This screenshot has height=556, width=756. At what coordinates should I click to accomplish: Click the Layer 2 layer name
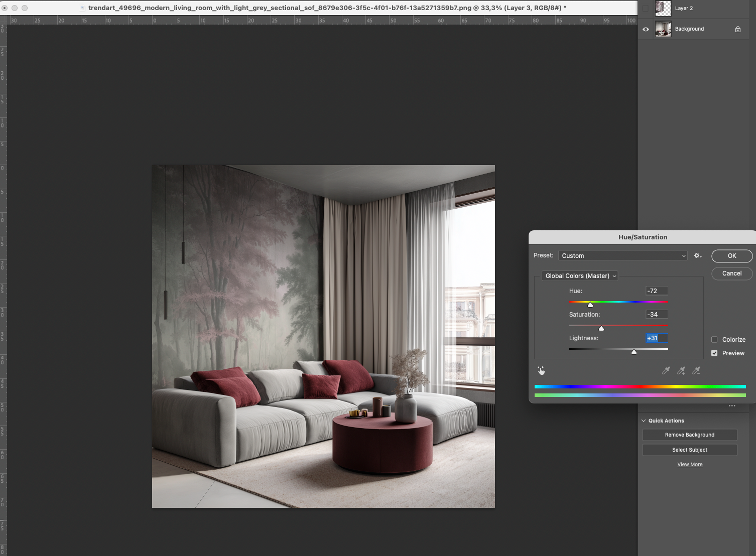[684, 9]
